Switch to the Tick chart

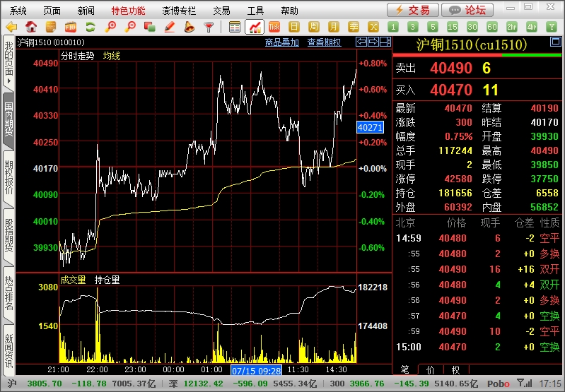tap(274, 27)
